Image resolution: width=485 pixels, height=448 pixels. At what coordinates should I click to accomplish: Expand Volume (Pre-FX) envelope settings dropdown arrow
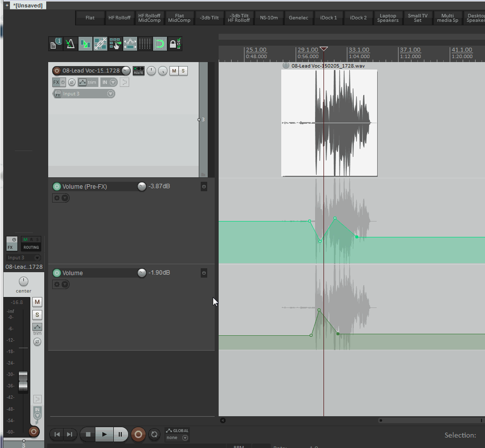pos(65,198)
